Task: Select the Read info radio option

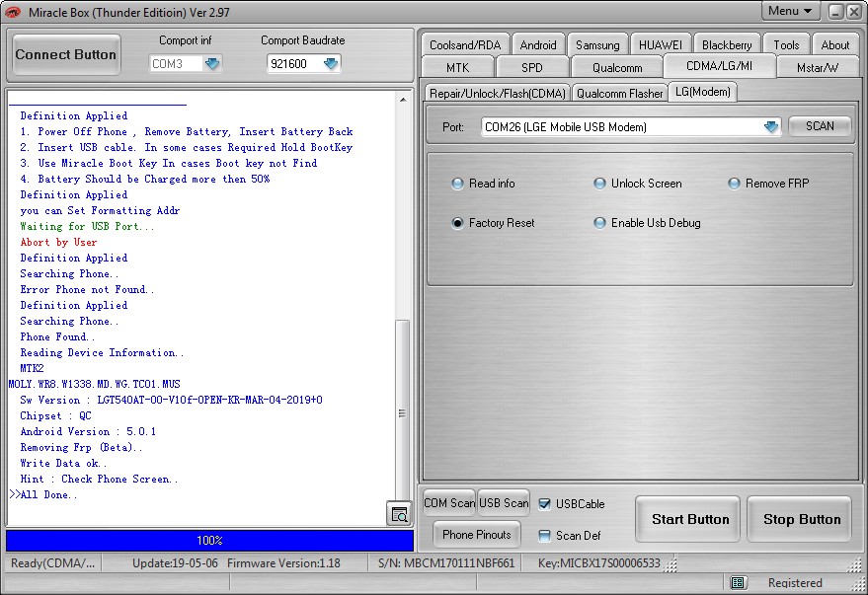Action: coord(483,184)
